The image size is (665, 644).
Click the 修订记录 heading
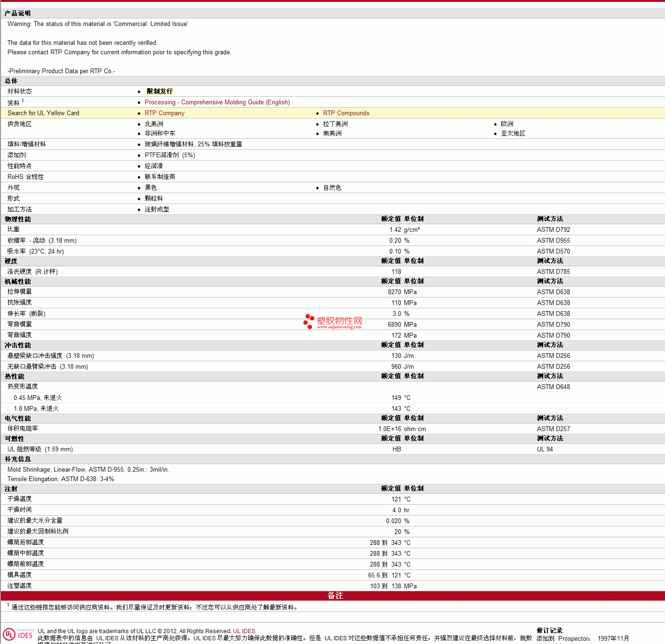(550, 631)
